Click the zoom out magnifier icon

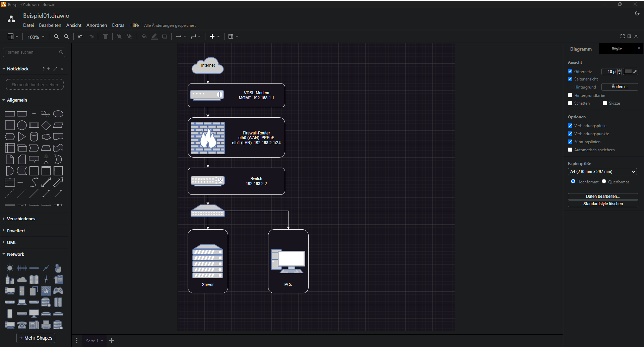(67, 37)
